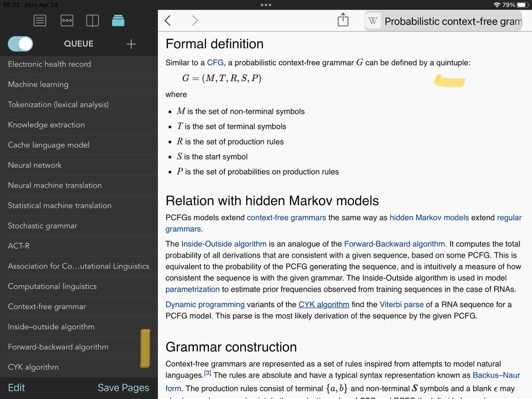Open ACT-R queue entry
532x399 pixels.
click(x=79, y=246)
